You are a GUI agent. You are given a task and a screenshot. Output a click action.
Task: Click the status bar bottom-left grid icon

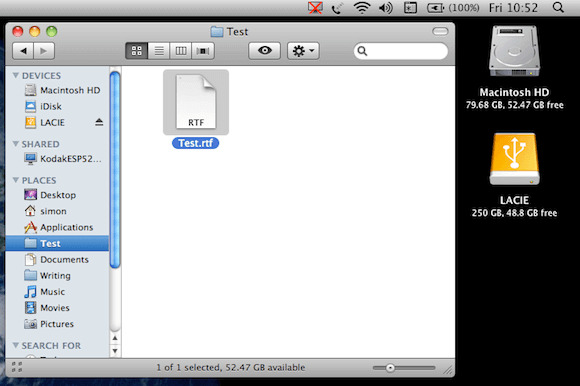[x=17, y=367]
